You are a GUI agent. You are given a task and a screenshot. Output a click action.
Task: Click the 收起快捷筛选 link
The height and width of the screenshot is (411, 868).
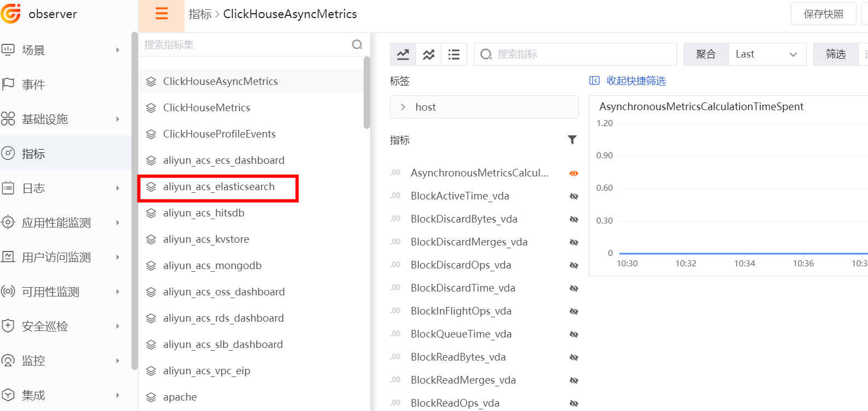pyautogui.click(x=636, y=81)
